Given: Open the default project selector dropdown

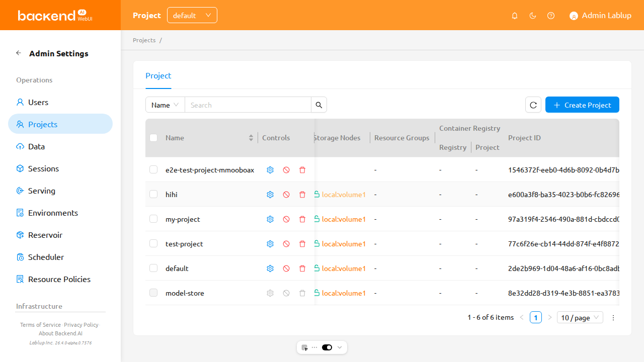Looking at the screenshot, I should tap(192, 15).
